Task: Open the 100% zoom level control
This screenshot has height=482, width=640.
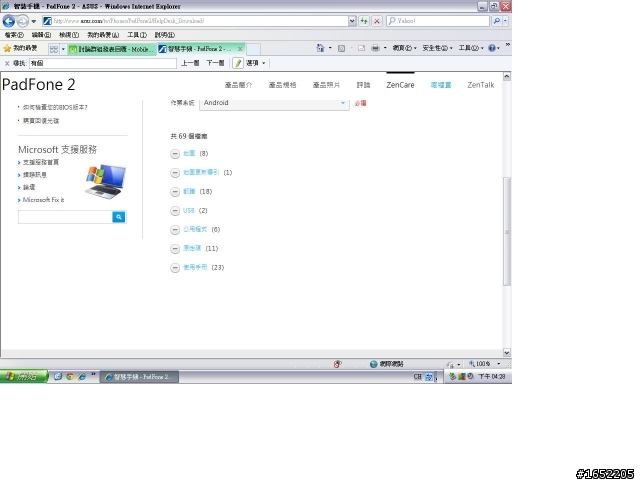Action: pos(484,364)
